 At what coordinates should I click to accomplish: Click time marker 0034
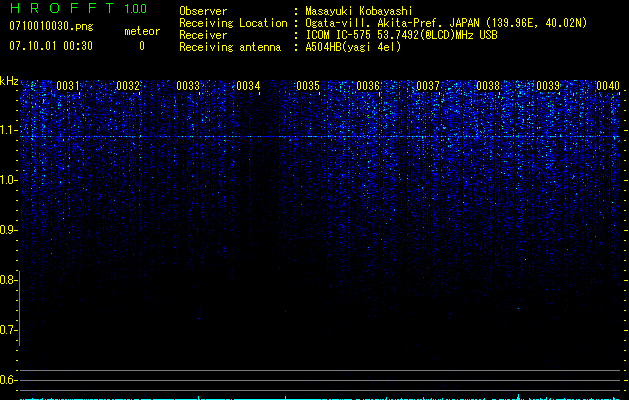(248, 86)
